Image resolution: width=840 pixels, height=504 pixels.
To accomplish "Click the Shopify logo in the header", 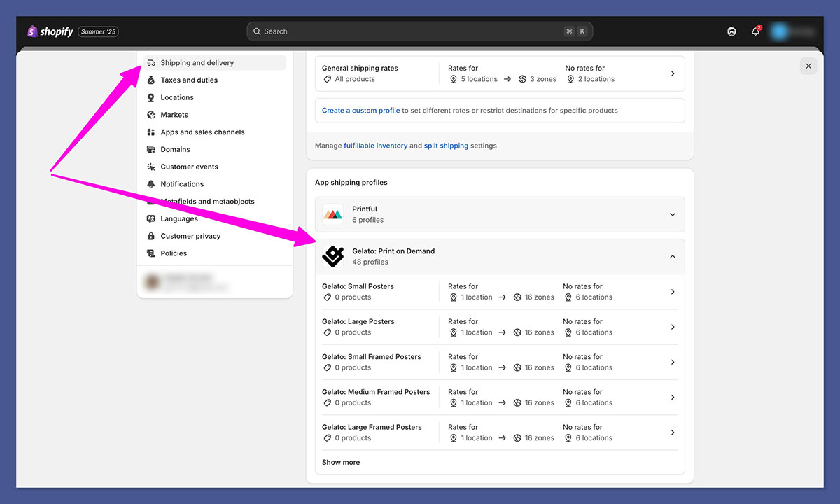I will [x=50, y=31].
